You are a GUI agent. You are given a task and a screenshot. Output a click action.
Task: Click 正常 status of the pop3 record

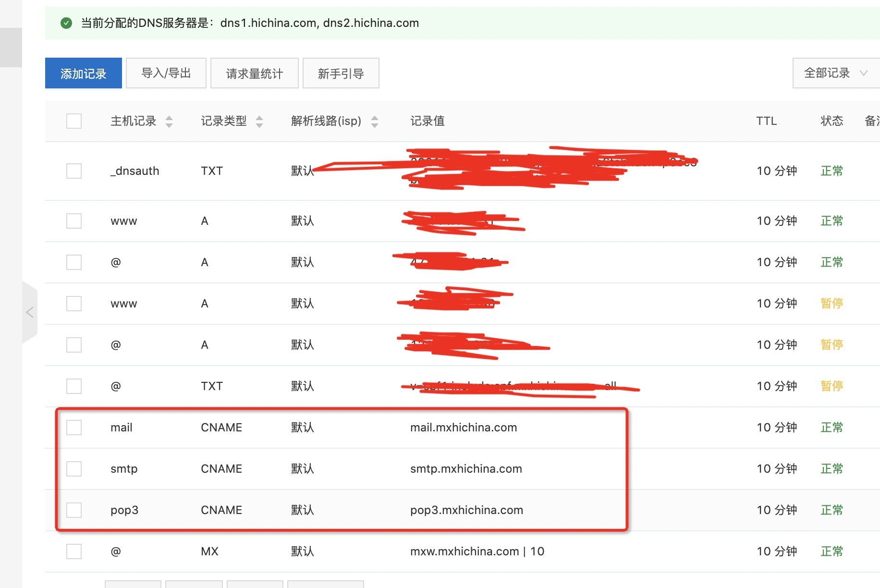click(x=831, y=510)
